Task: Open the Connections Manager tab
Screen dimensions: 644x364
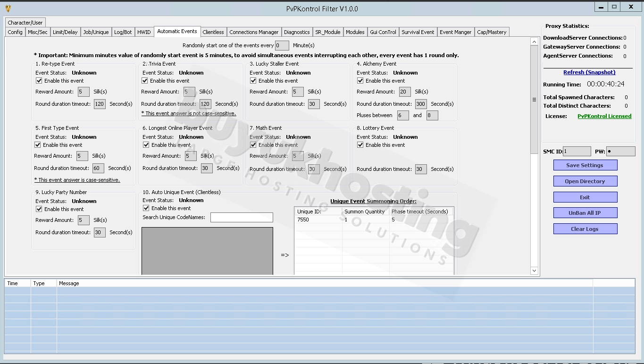Action: coord(254,32)
